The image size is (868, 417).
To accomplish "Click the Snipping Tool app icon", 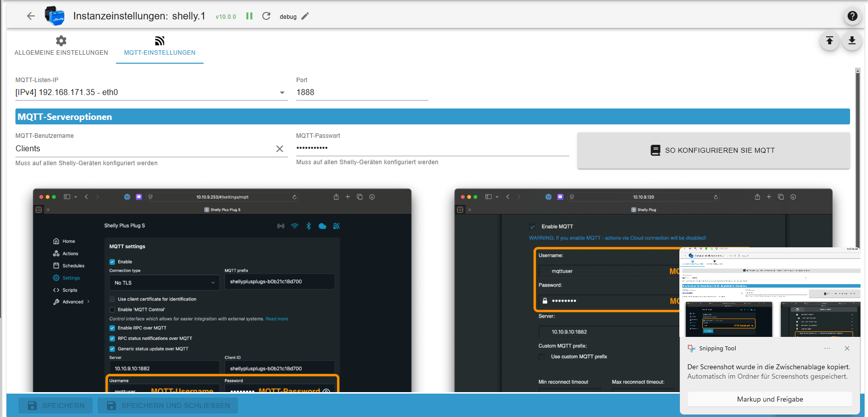I will tap(691, 348).
